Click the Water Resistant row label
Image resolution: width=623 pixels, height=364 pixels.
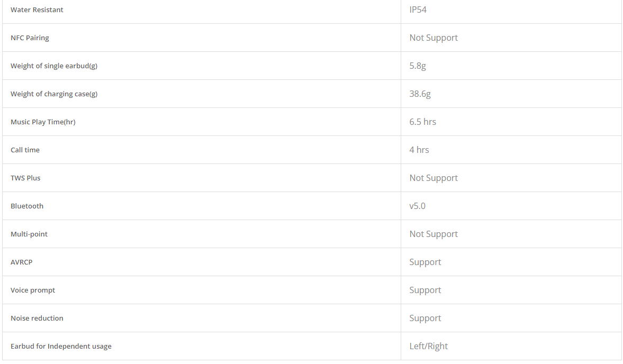[x=37, y=10]
